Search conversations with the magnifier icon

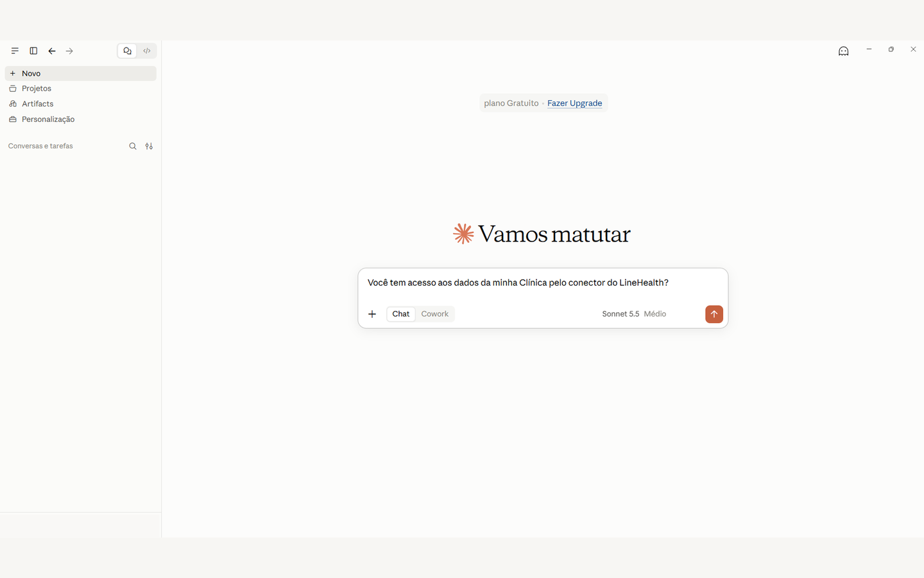tap(133, 146)
